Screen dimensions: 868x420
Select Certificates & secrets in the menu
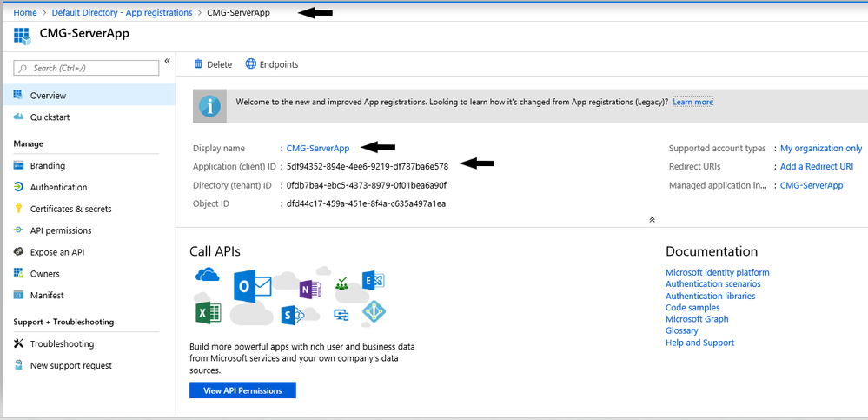coord(89,209)
